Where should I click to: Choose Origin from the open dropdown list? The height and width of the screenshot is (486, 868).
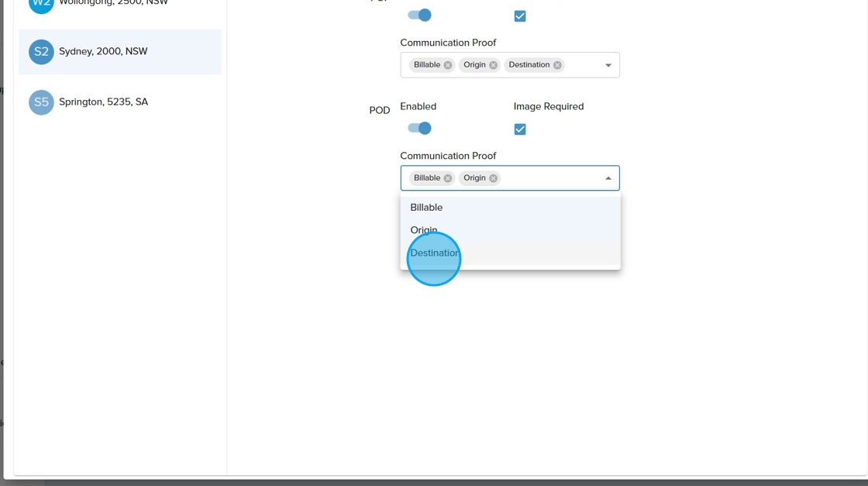pos(424,230)
